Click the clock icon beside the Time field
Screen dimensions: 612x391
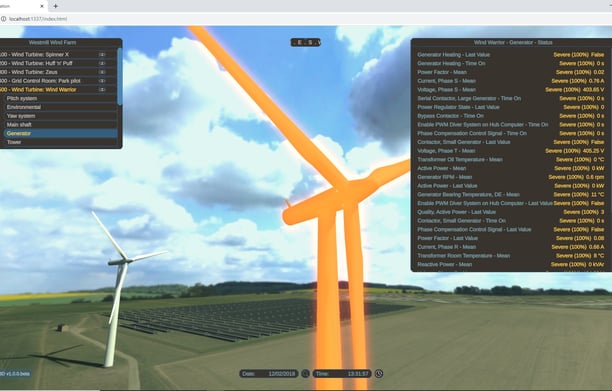pyautogui.click(x=379, y=374)
